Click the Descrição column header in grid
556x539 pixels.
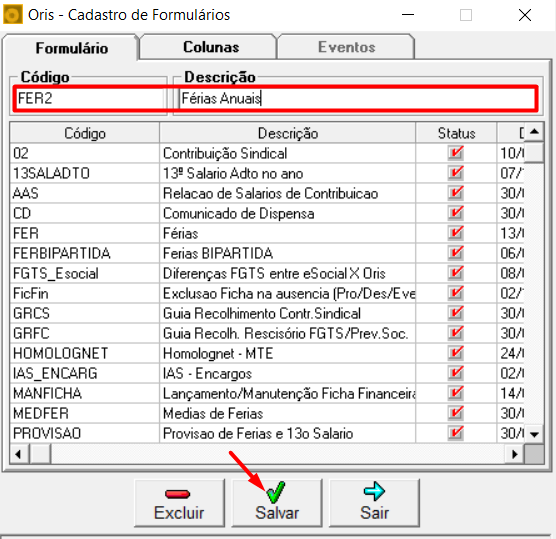[288, 133]
